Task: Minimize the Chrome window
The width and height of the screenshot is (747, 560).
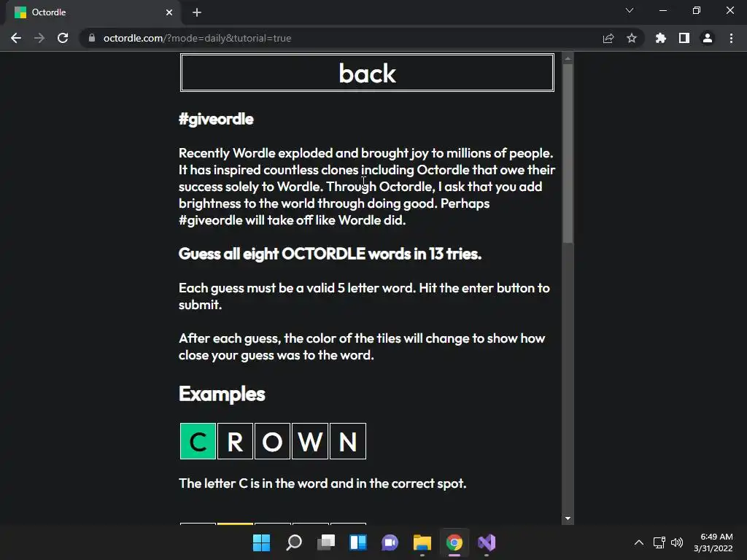Action: tap(662, 10)
